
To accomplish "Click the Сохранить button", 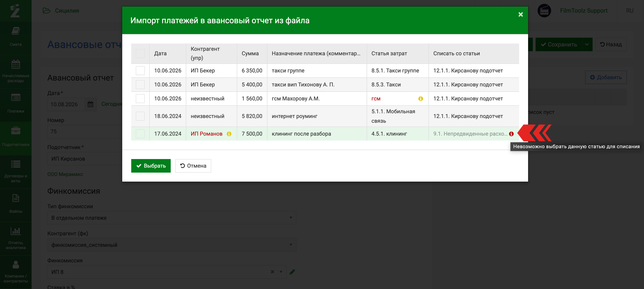I will (x=559, y=44).
